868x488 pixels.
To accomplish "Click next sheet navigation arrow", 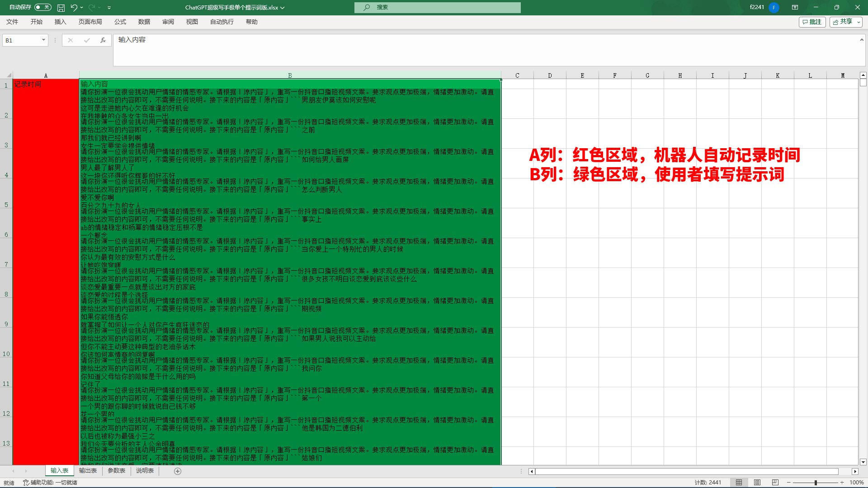I will click(x=26, y=471).
